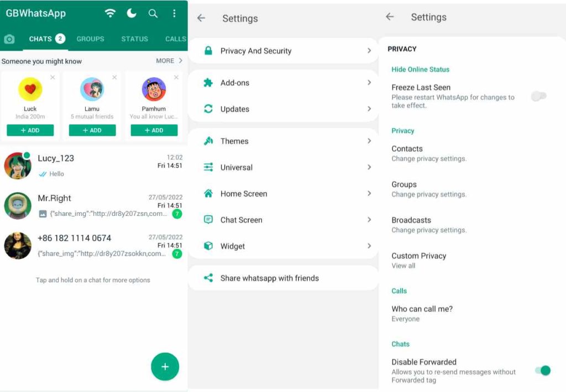Click the Themes paint icon

pos(208,141)
